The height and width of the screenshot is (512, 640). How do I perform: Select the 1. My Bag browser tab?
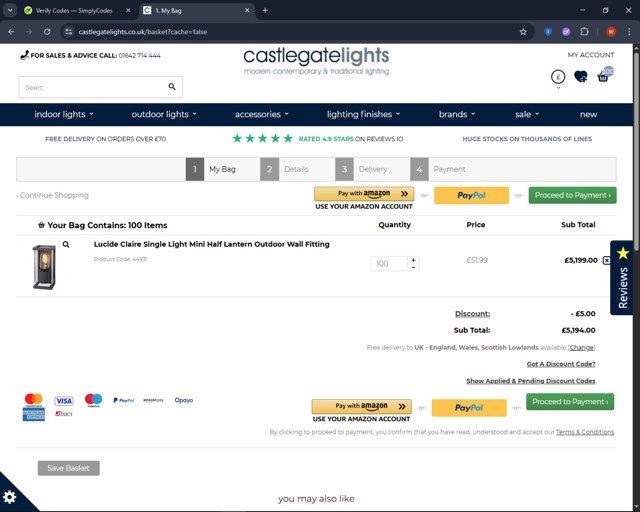(197, 11)
